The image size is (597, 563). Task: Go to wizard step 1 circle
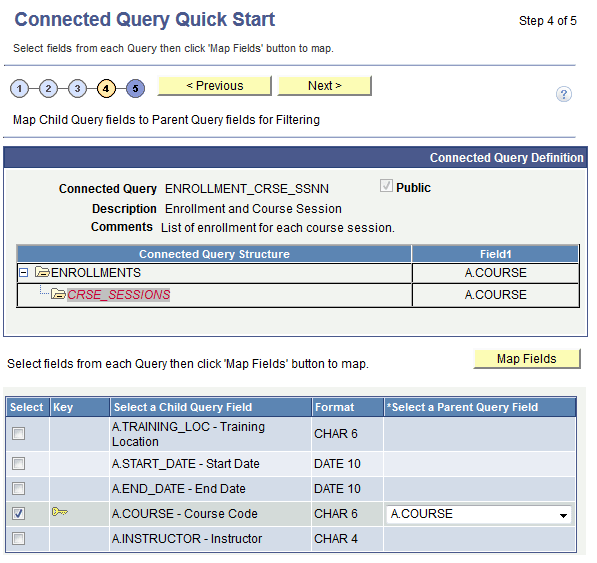19,89
